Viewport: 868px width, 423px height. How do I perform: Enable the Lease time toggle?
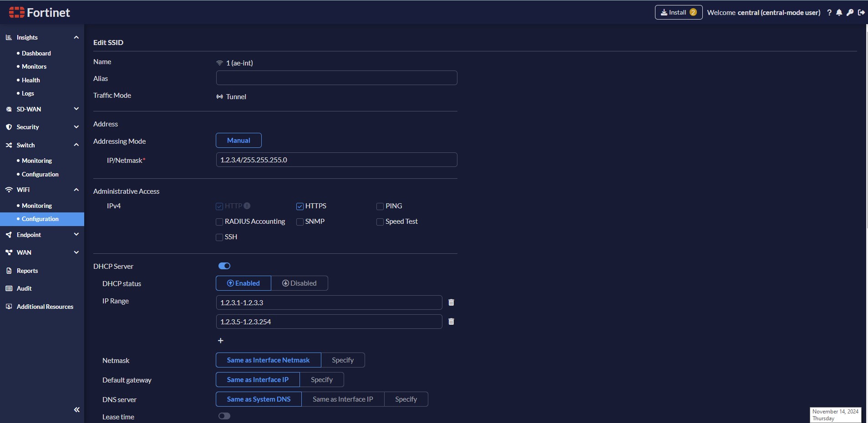[x=224, y=415]
